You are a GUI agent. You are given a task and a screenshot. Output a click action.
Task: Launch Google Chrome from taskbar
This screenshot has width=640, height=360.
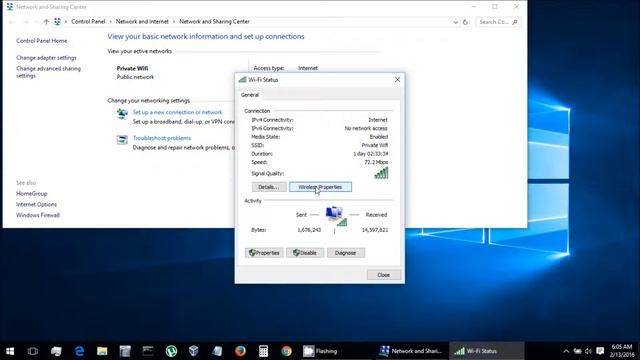click(x=287, y=351)
